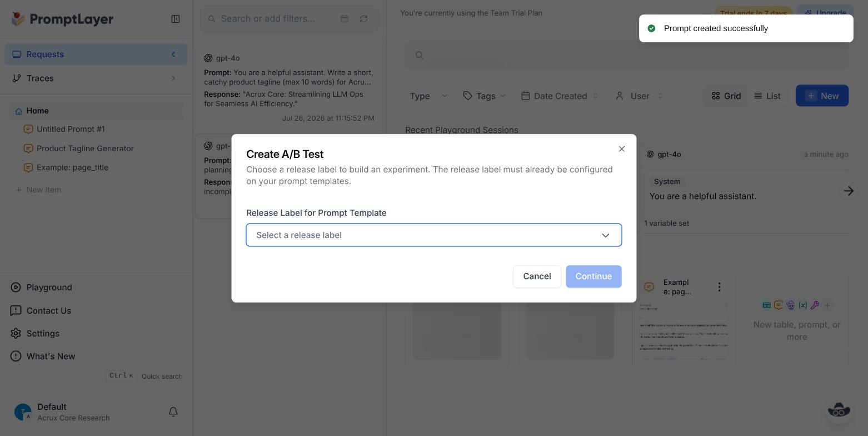Click the Settings gear icon
The image size is (868, 436).
click(16, 334)
